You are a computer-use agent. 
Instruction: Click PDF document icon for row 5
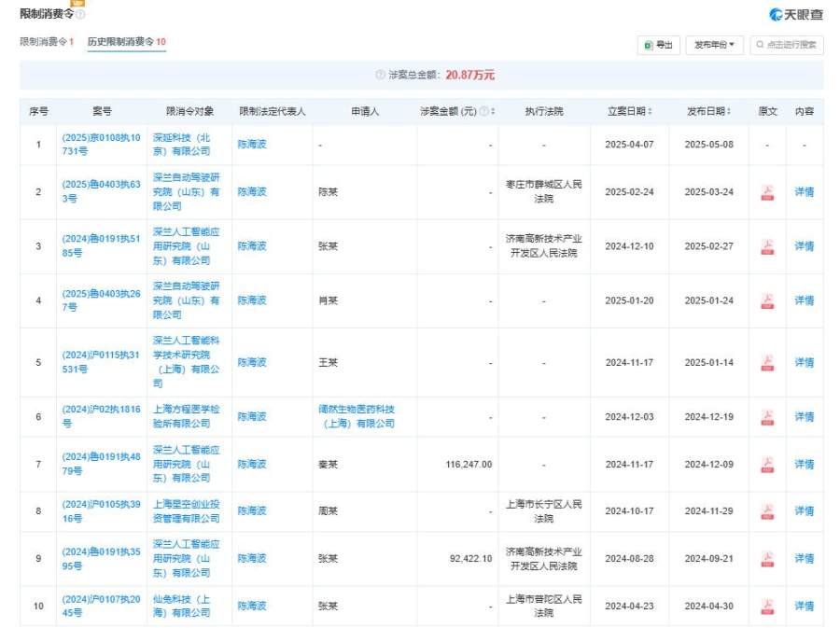point(767,362)
